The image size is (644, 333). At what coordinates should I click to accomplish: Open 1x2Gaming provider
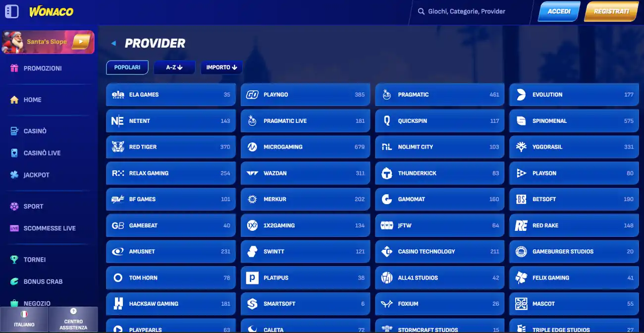point(305,225)
